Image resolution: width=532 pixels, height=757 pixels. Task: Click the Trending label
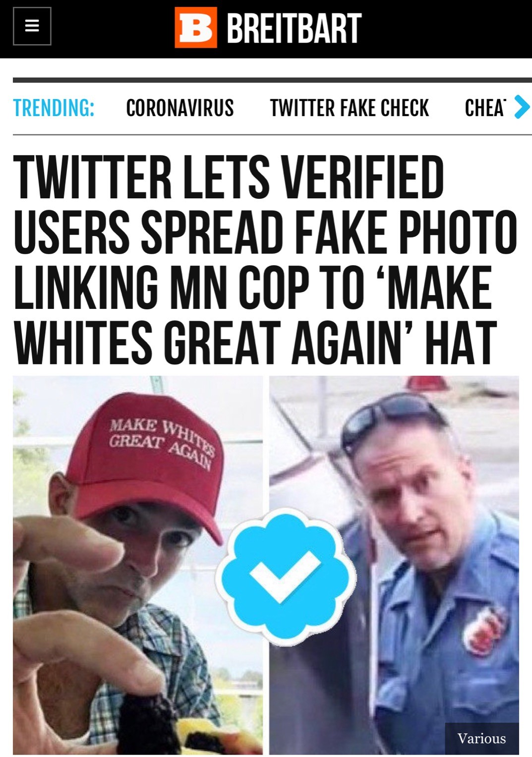point(54,108)
